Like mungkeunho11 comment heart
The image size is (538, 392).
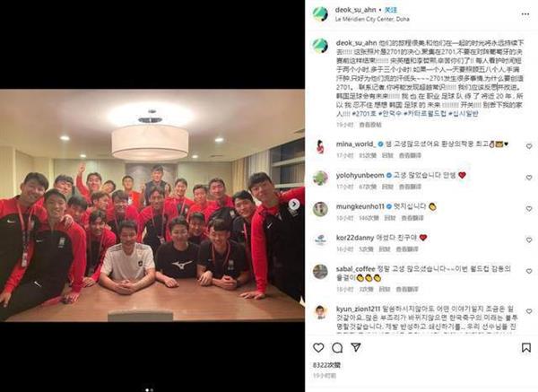(x=529, y=209)
